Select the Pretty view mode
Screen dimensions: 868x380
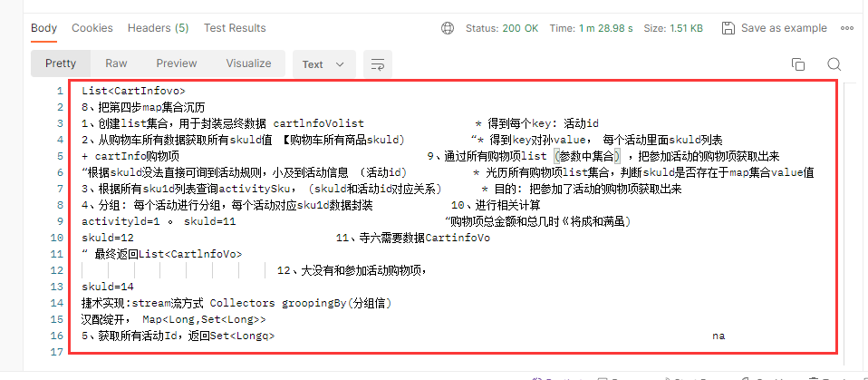point(61,63)
